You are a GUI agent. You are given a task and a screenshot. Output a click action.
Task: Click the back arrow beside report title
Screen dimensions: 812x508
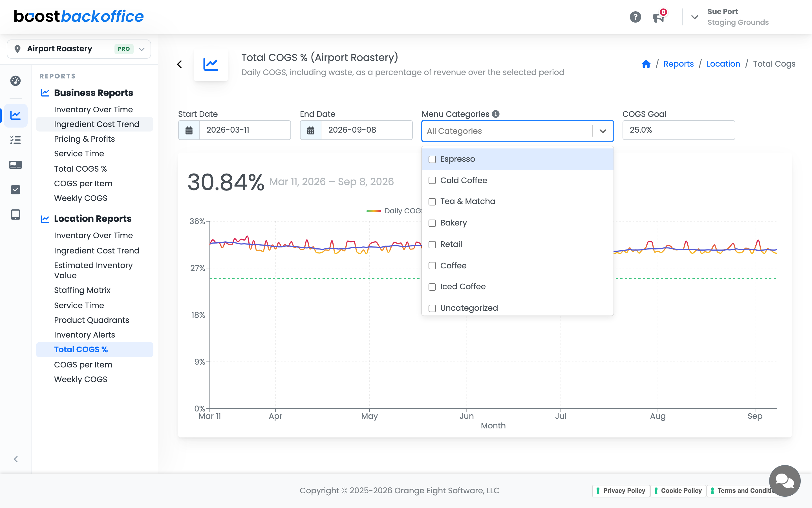180,64
